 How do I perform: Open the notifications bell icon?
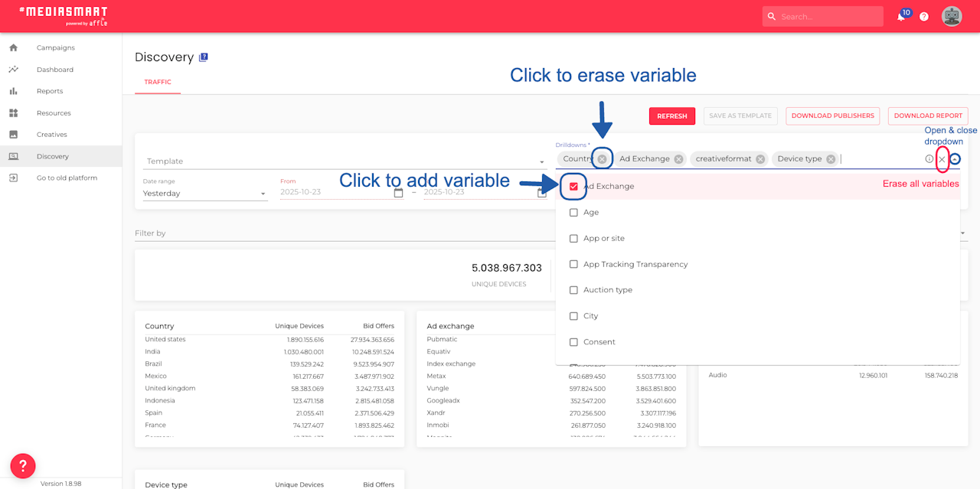(x=901, y=17)
